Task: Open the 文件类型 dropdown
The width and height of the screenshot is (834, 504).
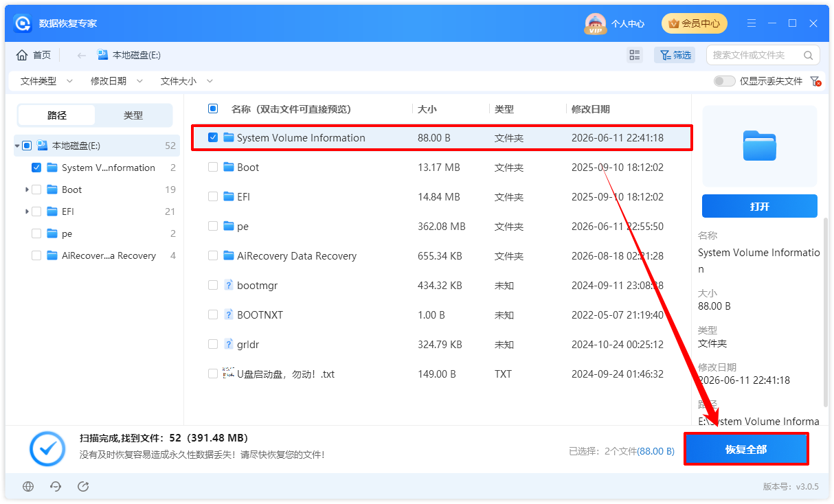Action: click(46, 81)
